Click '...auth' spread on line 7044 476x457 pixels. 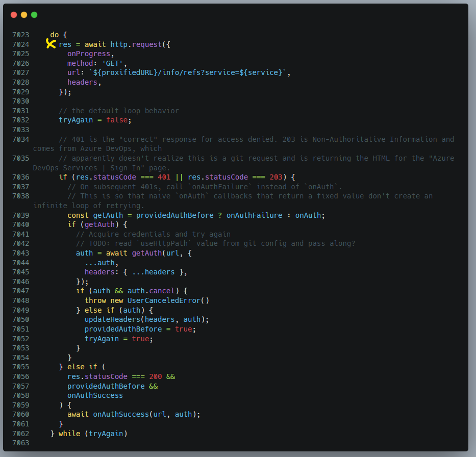pyautogui.click(x=99, y=263)
